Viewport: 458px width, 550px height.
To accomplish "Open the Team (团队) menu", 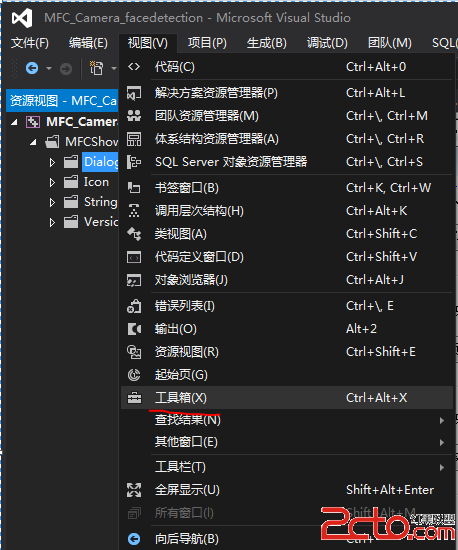I will tap(390, 43).
